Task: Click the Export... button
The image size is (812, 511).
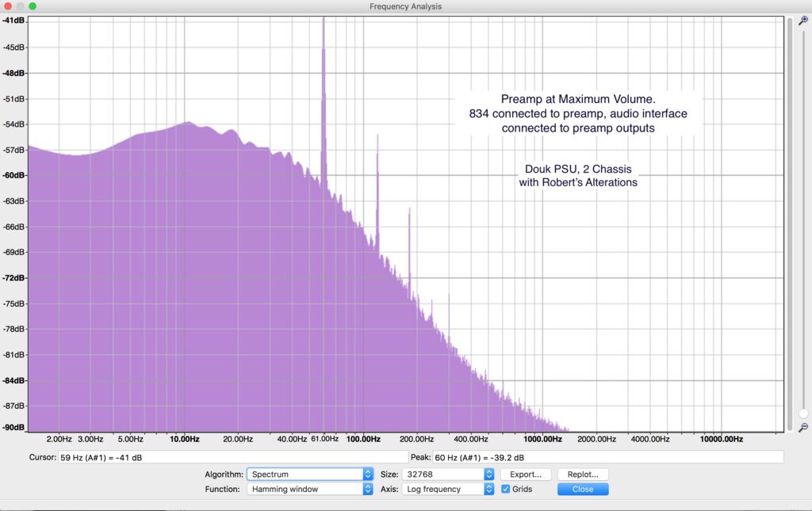Action: click(x=526, y=475)
